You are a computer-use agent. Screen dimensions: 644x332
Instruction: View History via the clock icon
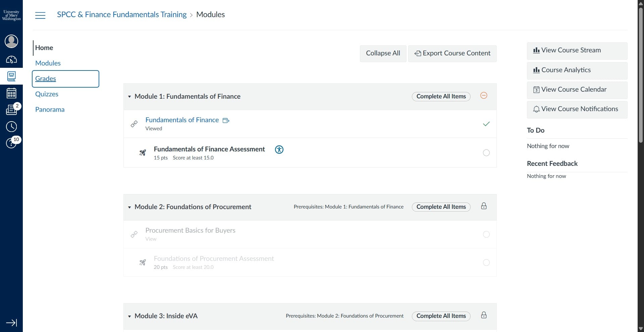tap(11, 127)
